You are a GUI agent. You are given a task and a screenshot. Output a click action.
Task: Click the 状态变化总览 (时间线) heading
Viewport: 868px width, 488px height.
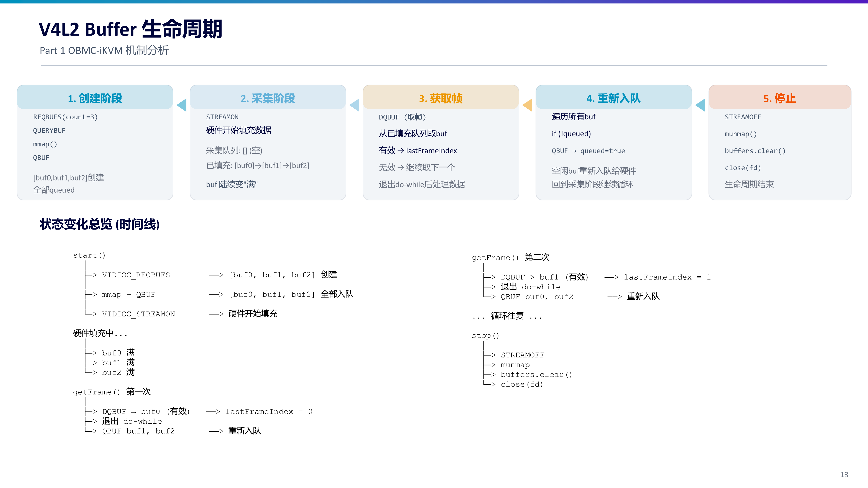99,224
